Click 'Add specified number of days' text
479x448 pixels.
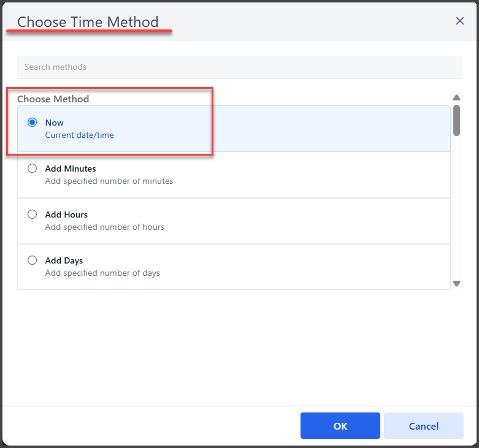point(102,273)
